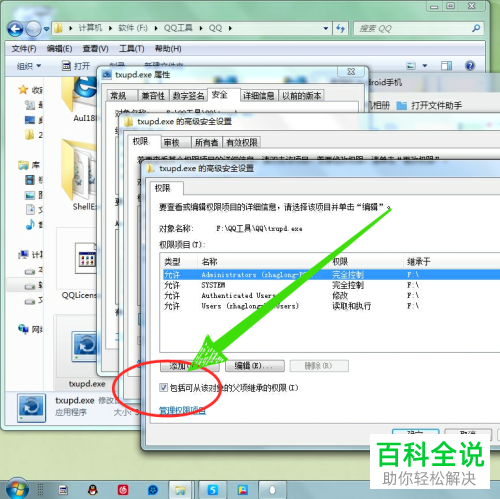
Task: Select Libraries icon in navigation pane
Action: (x=23, y=165)
